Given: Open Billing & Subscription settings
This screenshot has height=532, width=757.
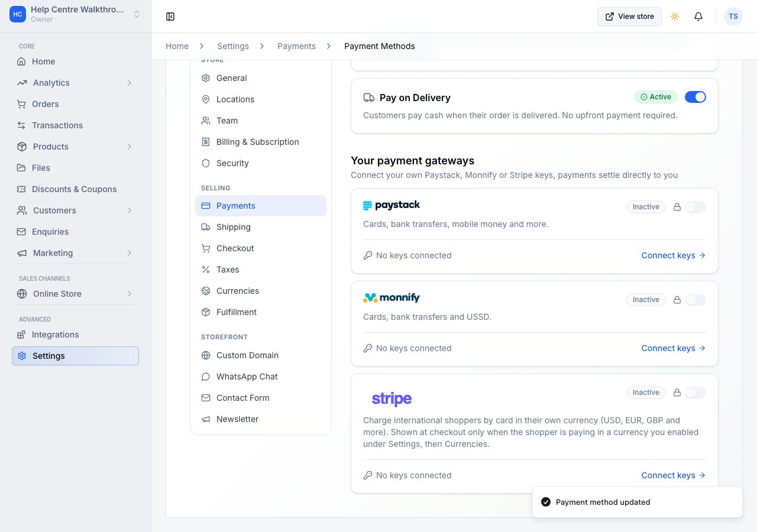Looking at the screenshot, I should click(261, 142).
